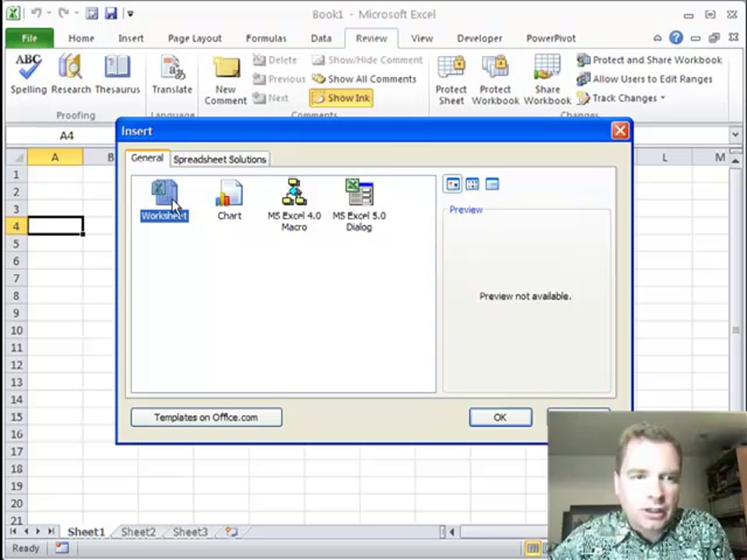
Task: Open the Thesaurus tool
Action: (117, 75)
